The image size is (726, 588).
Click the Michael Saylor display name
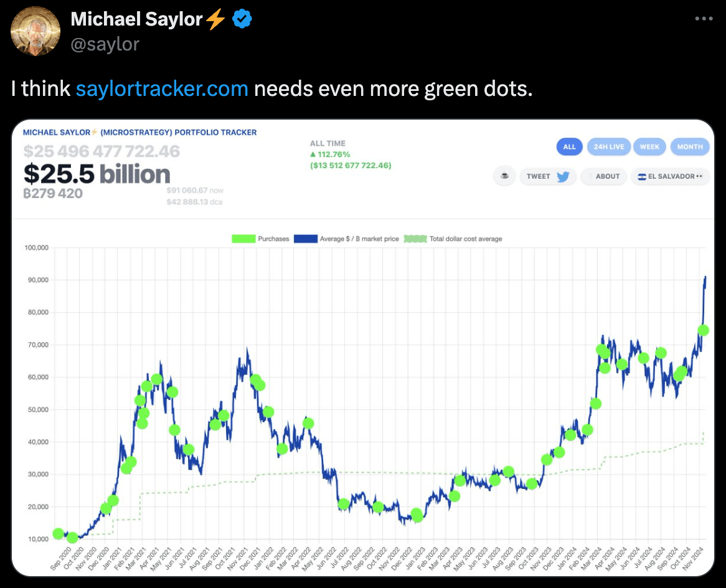coord(136,19)
